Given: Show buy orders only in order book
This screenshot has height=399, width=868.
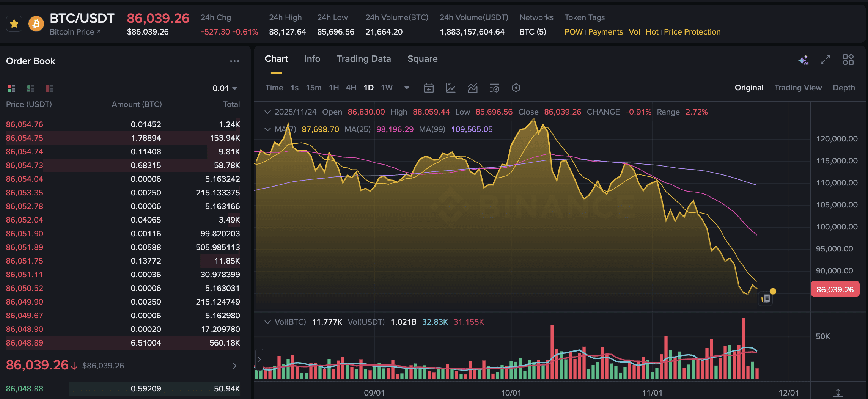Looking at the screenshot, I should click(x=30, y=88).
